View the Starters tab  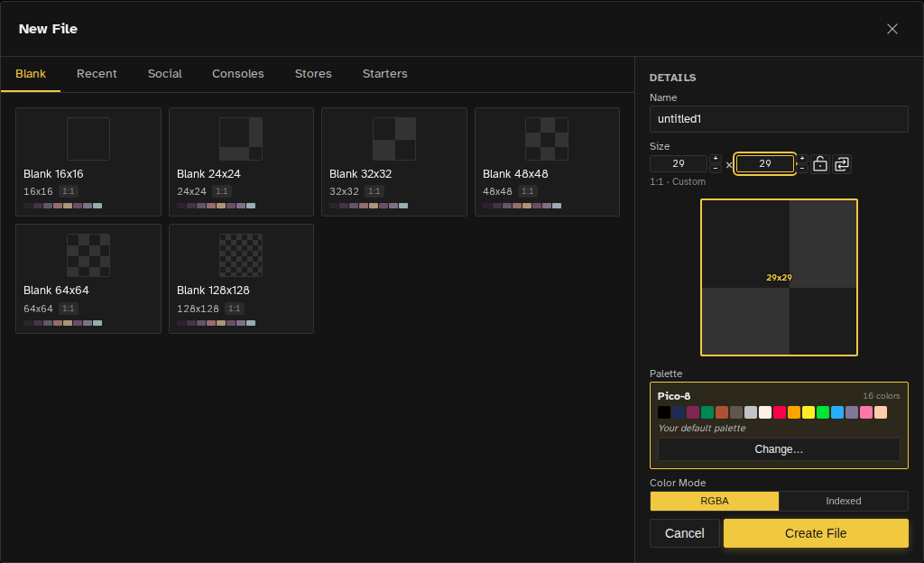pyautogui.click(x=384, y=74)
